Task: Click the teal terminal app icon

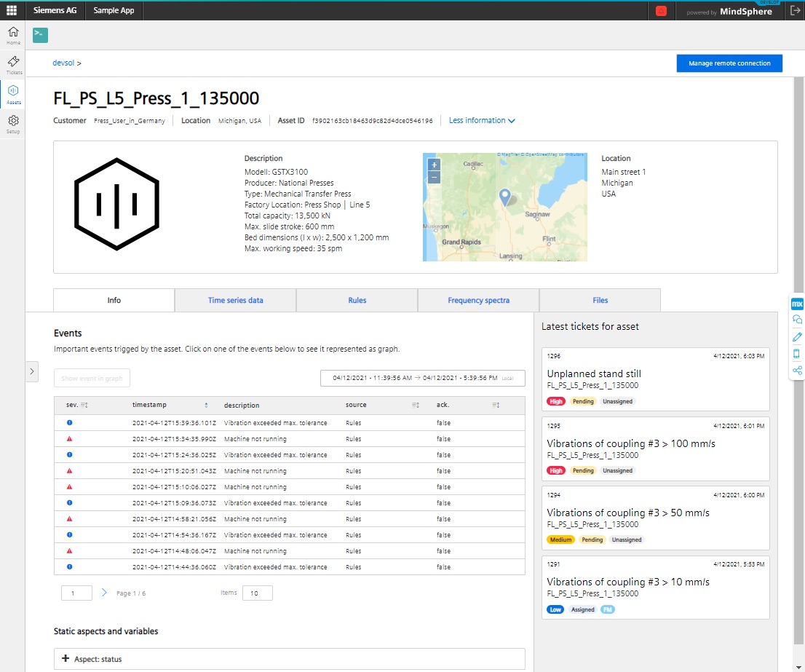Action: pos(41,35)
